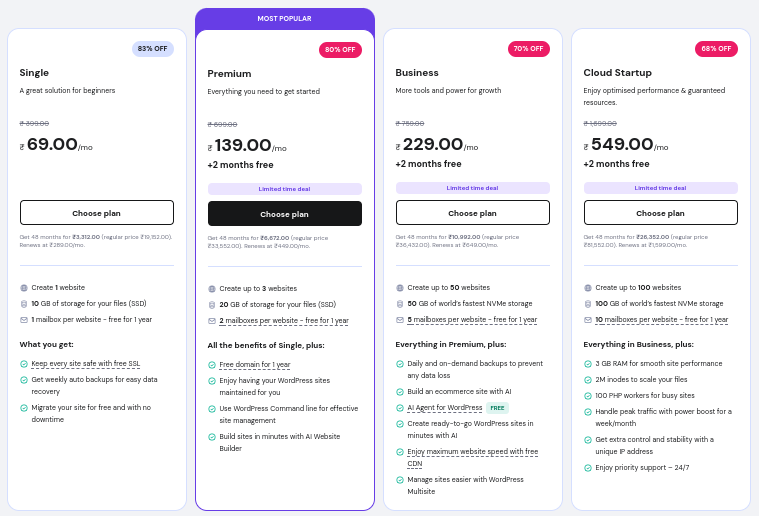Click the envelope icon next to "10 mailboxes per website"

(x=588, y=319)
